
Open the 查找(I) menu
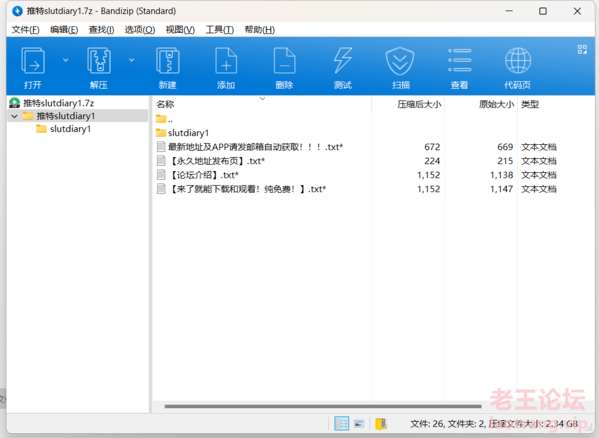click(101, 30)
